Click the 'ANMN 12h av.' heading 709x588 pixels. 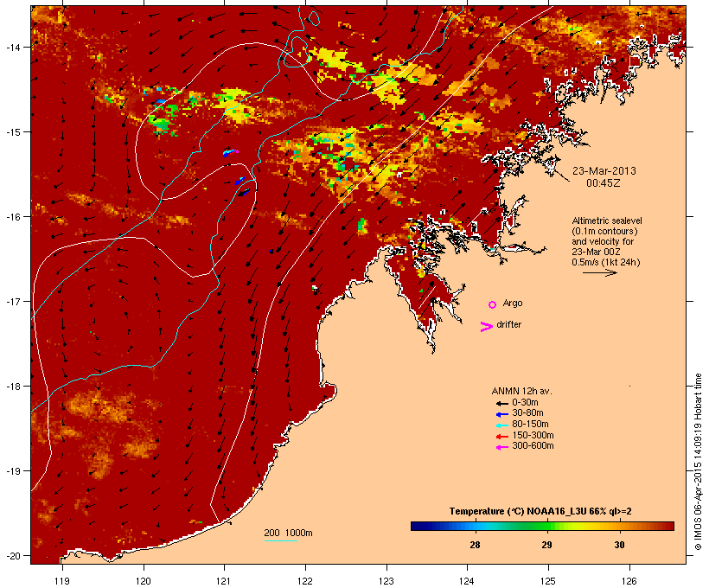click(x=521, y=391)
